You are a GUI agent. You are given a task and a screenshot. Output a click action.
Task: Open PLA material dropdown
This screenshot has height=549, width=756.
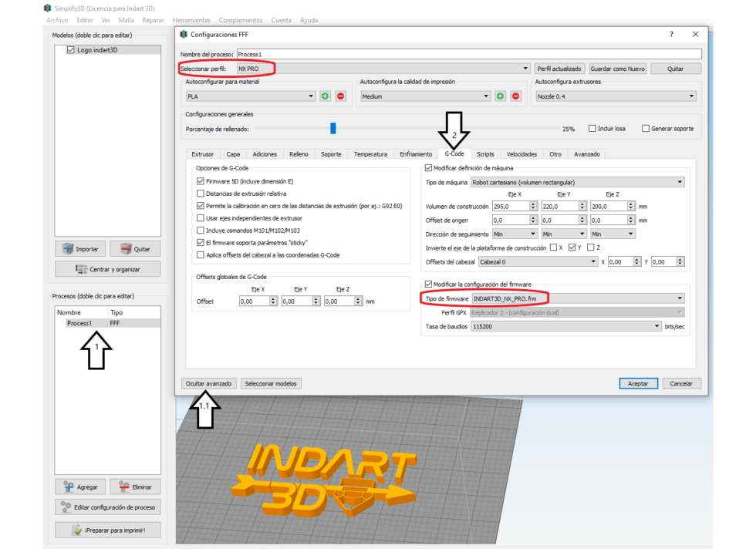pos(251,96)
